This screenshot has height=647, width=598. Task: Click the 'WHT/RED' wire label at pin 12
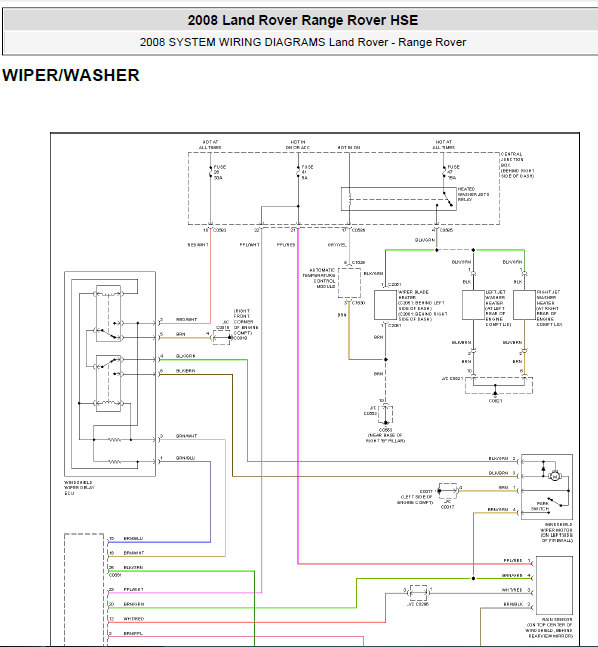(133, 619)
